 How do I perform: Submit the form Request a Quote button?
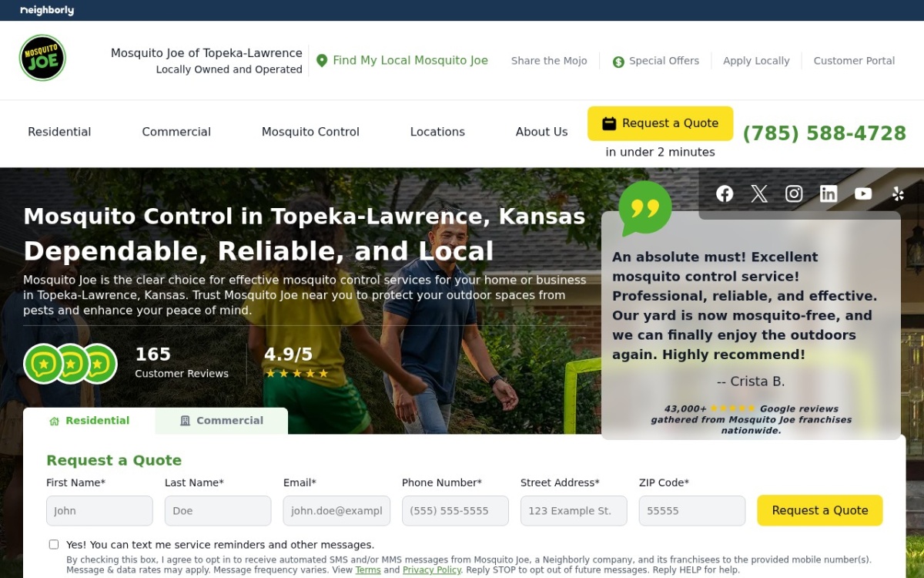click(819, 510)
